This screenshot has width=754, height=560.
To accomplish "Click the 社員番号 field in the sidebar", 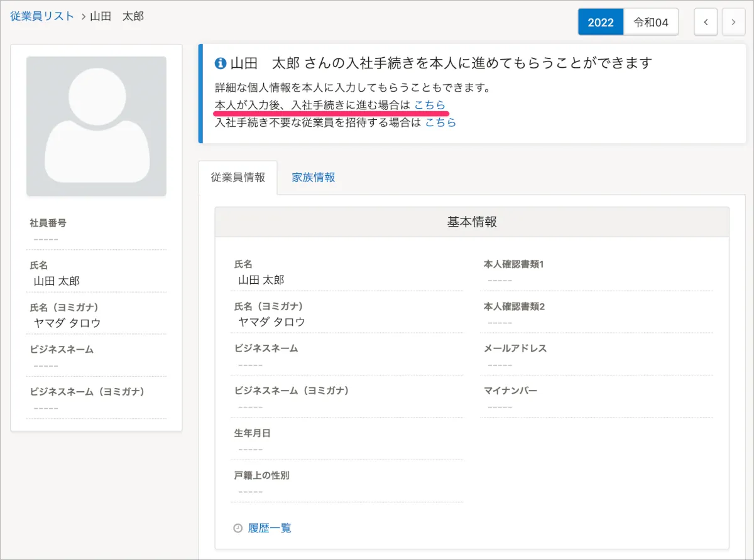I will point(96,231).
